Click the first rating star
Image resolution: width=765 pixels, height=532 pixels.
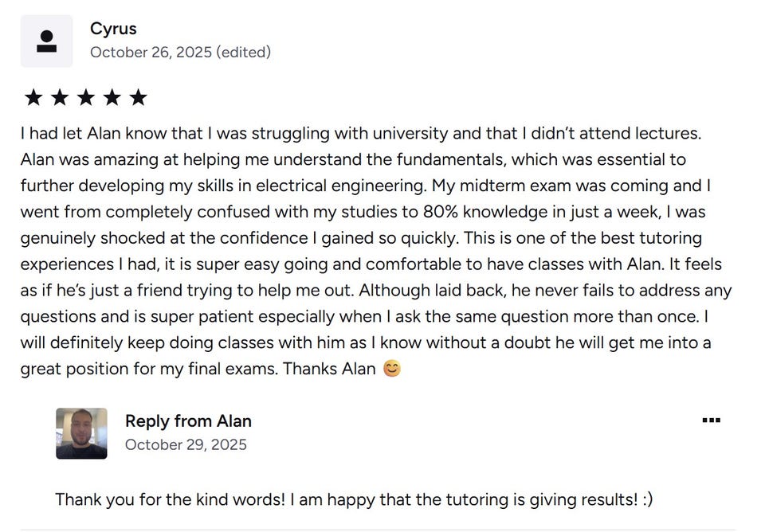coord(33,98)
